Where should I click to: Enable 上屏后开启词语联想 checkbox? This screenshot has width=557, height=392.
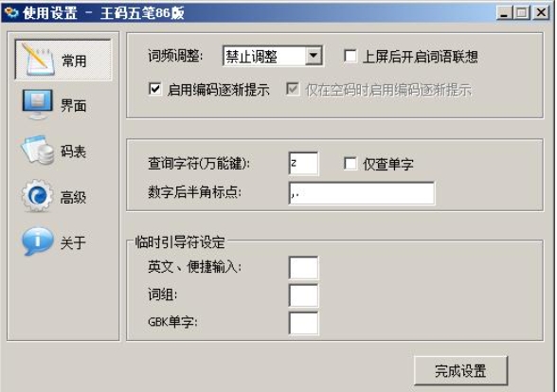pyautogui.click(x=350, y=56)
